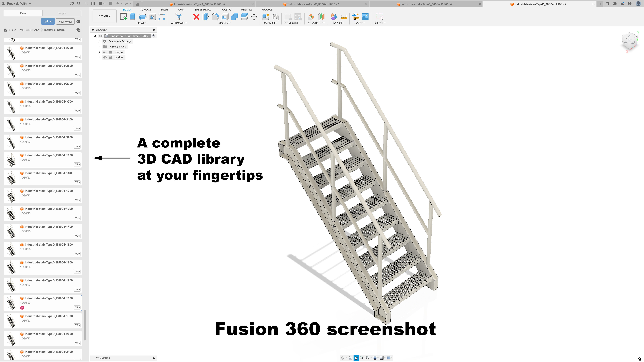The width and height of the screenshot is (644, 362).
Task: Open the Orbit navigation tool
Action: (343, 358)
